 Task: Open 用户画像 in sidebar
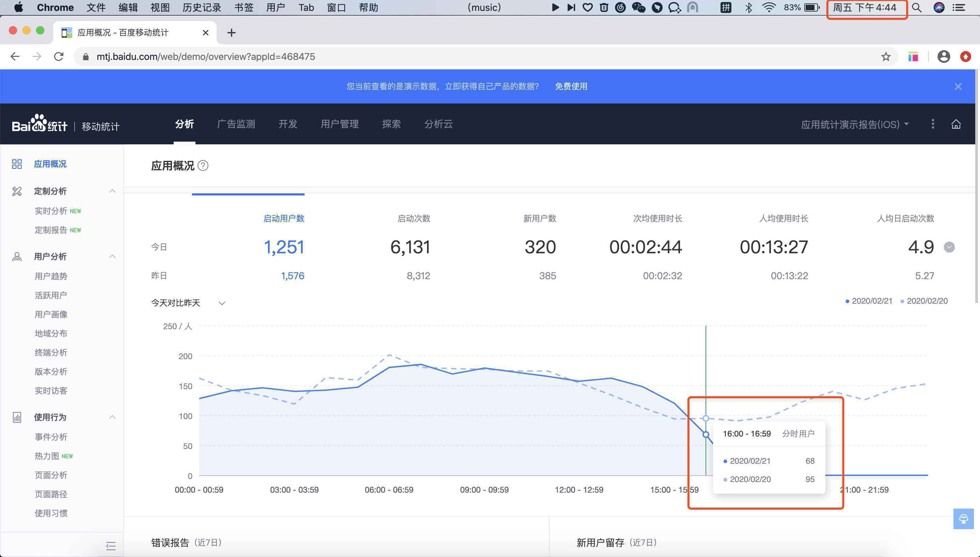pyautogui.click(x=51, y=315)
